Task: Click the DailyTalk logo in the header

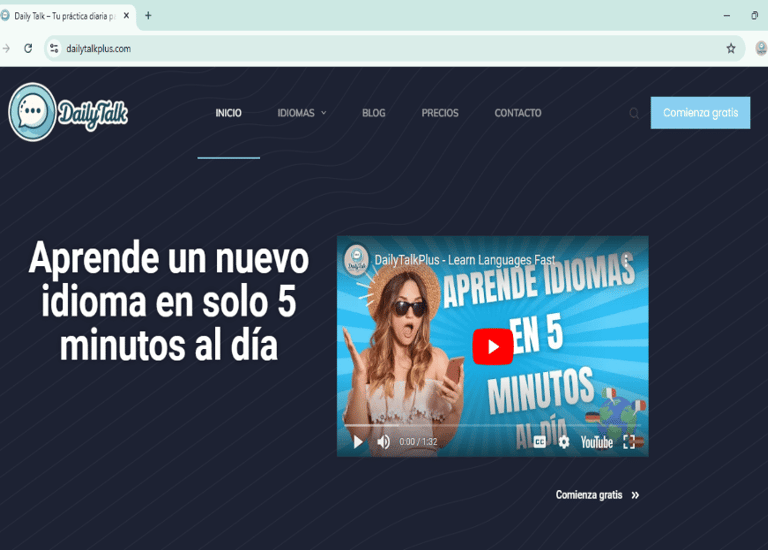Action: (x=68, y=112)
